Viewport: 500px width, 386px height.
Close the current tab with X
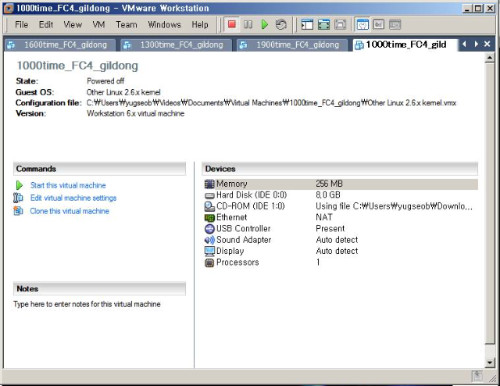click(x=487, y=44)
